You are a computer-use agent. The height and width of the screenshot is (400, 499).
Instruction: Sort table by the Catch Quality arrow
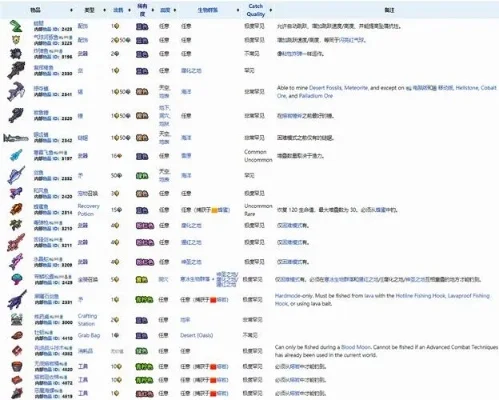(x=271, y=10)
